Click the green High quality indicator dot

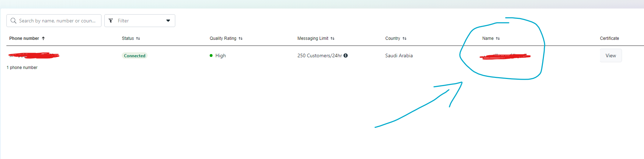pos(211,55)
